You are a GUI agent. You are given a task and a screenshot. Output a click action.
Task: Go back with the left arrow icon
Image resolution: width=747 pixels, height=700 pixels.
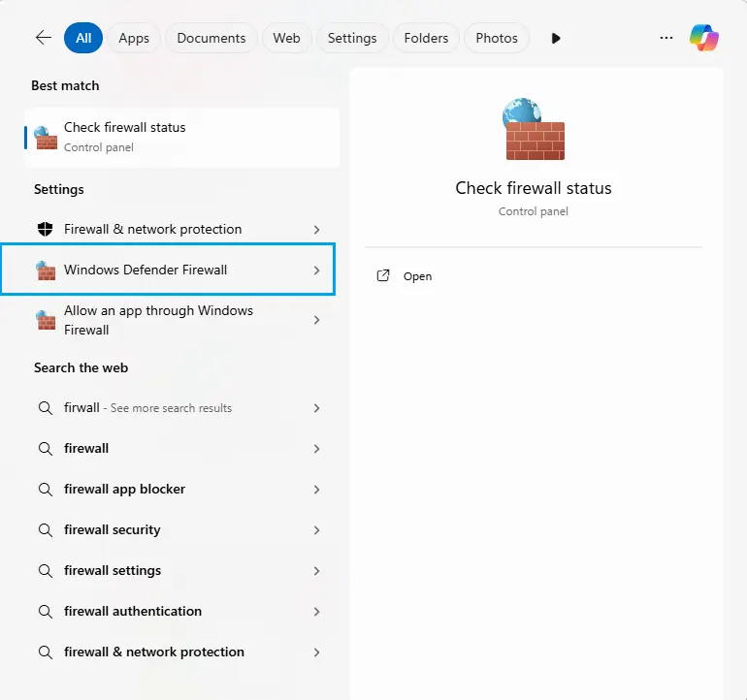pos(44,38)
